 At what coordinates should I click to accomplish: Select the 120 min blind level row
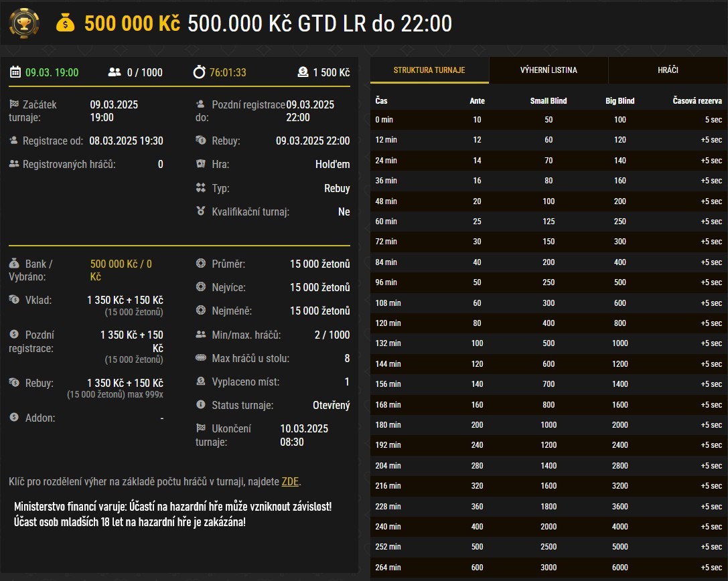[549, 323]
